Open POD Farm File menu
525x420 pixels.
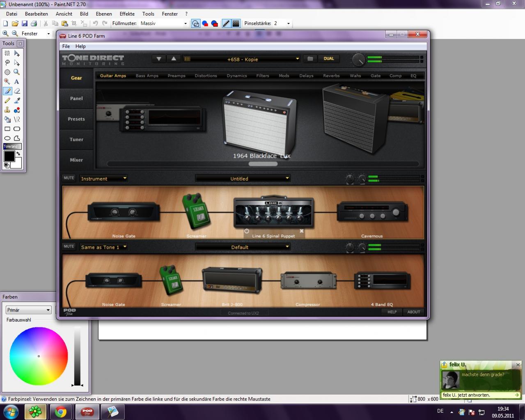point(66,46)
